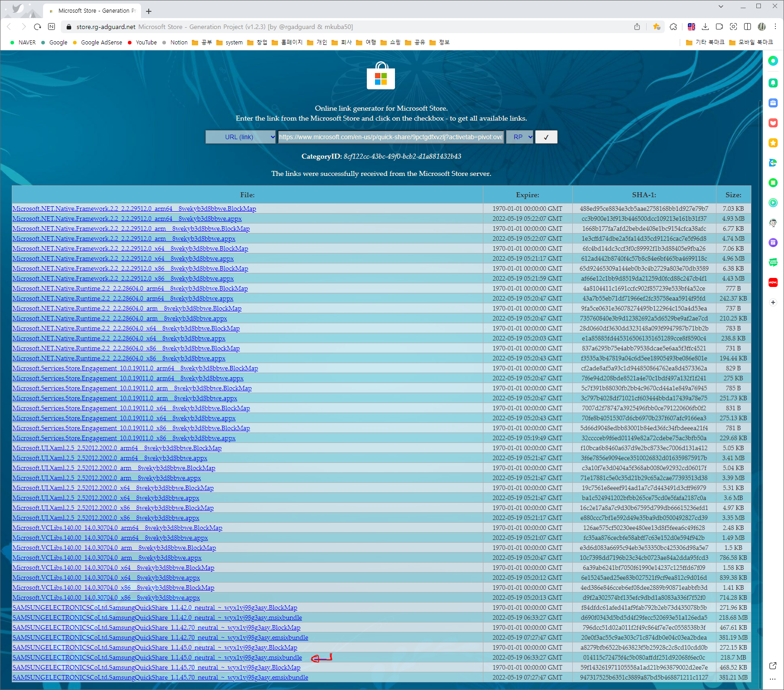This screenshot has height=690, width=784.
Task: Open the extensions puzzle icon
Action: 673,27
